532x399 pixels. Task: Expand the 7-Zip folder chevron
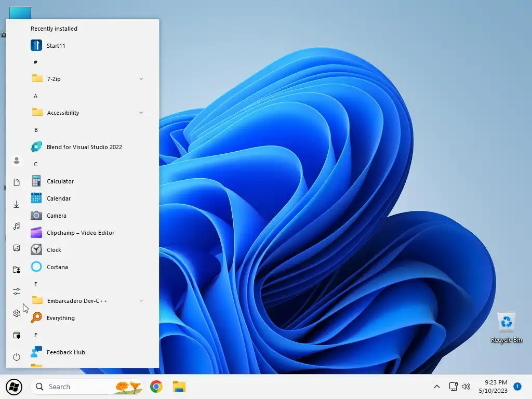[x=141, y=79]
